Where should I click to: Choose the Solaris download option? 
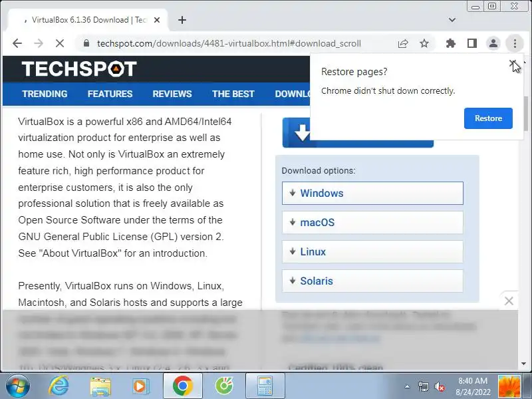click(x=372, y=281)
